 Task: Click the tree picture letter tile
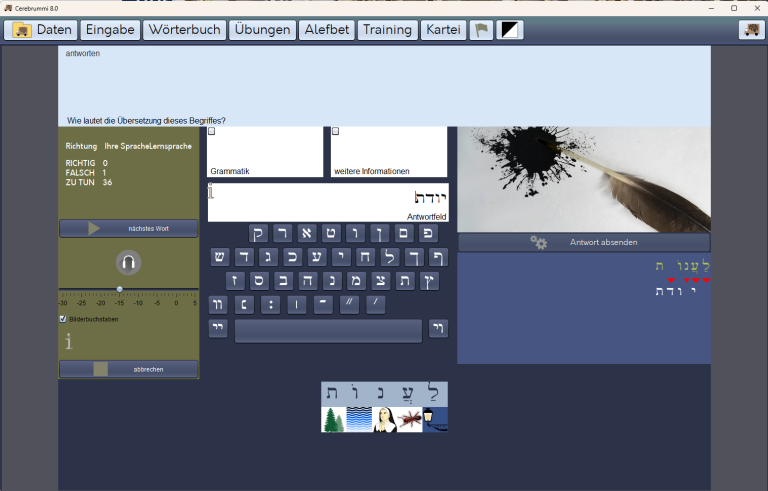click(x=334, y=419)
